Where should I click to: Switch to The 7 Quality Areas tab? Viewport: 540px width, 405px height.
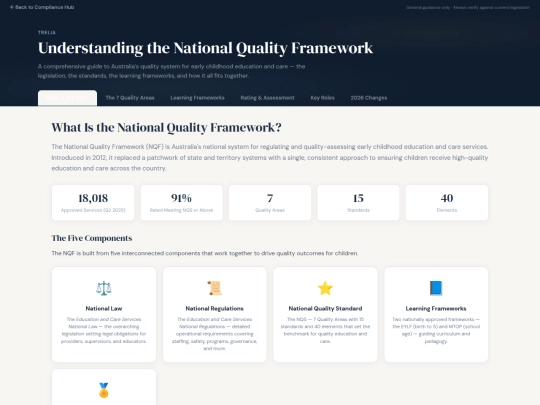pos(130,98)
